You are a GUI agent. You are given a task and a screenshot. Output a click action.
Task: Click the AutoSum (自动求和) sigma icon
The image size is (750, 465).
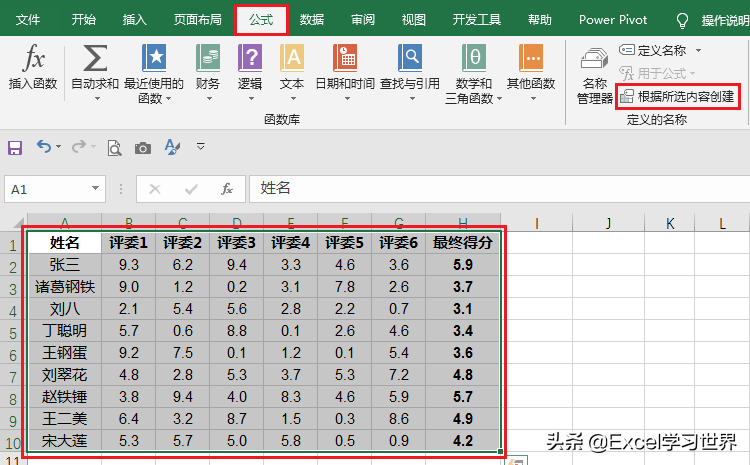point(95,58)
